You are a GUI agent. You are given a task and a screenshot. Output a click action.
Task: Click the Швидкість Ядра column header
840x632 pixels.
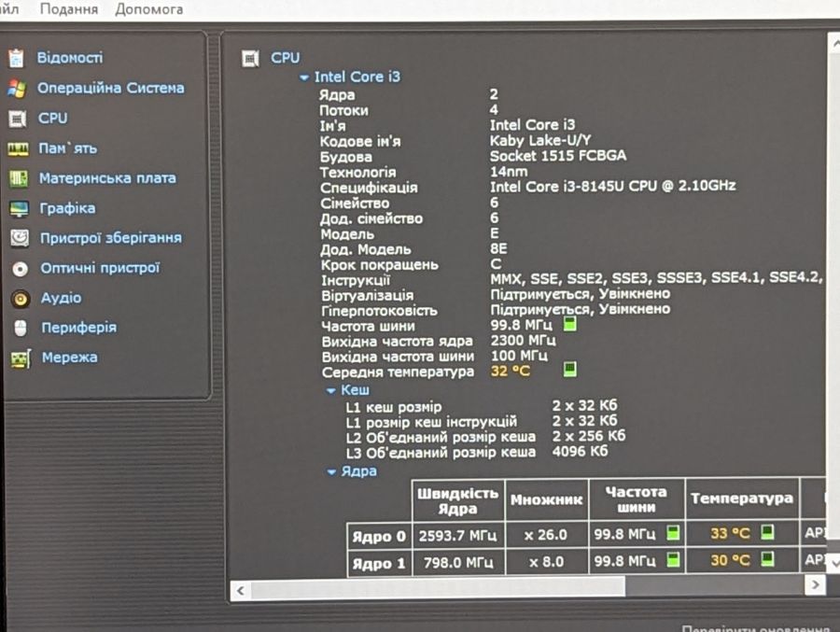pos(458,500)
